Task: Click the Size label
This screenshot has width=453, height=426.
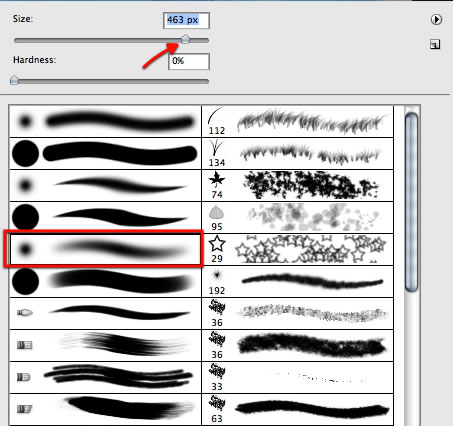Action: point(23,19)
